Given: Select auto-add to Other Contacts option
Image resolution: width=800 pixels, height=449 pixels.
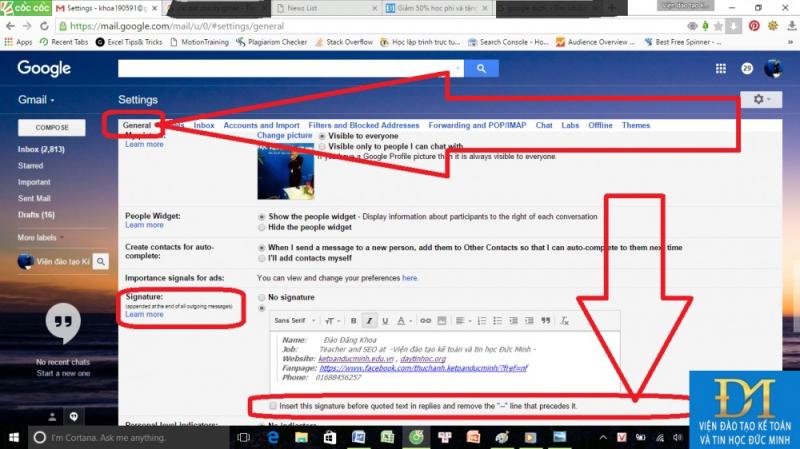Looking at the screenshot, I should [x=262, y=248].
